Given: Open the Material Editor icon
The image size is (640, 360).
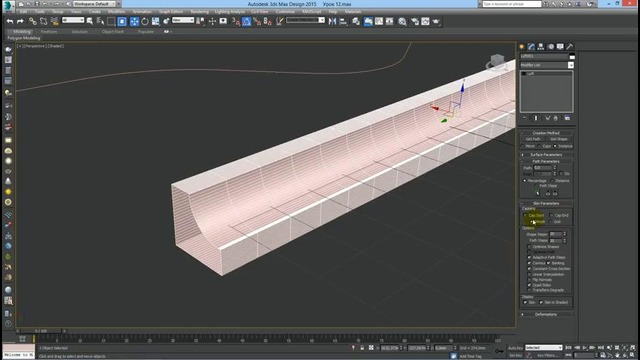Looking at the screenshot, I should pos(402,21).
